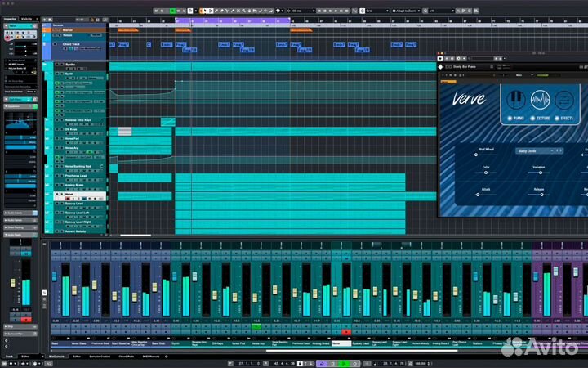Mute the Reverse Intro Keys track
This screenshot has height=368, width=588.
pos(57,120)
